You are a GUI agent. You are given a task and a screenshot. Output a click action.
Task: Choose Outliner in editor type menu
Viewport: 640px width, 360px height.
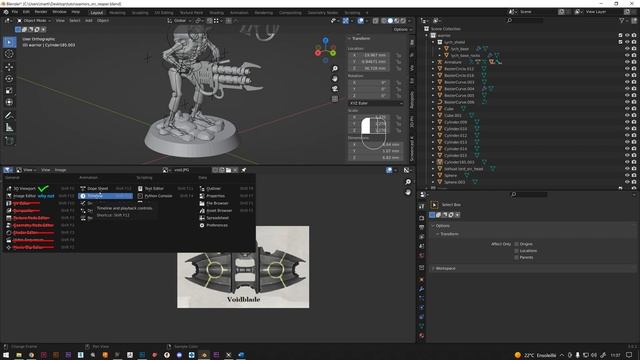(x=227, y=189)
